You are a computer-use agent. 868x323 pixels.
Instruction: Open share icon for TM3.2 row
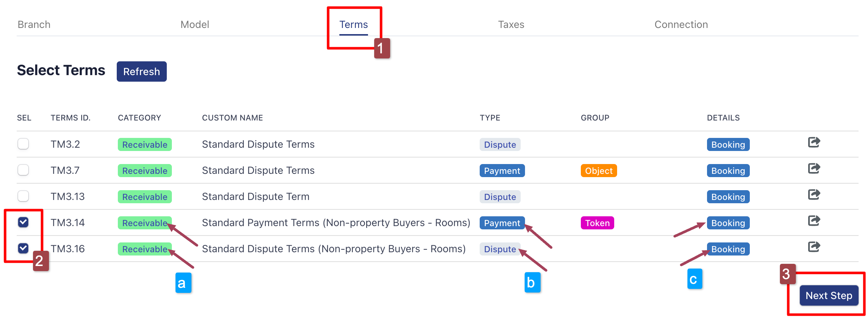(x=814, y=142)
